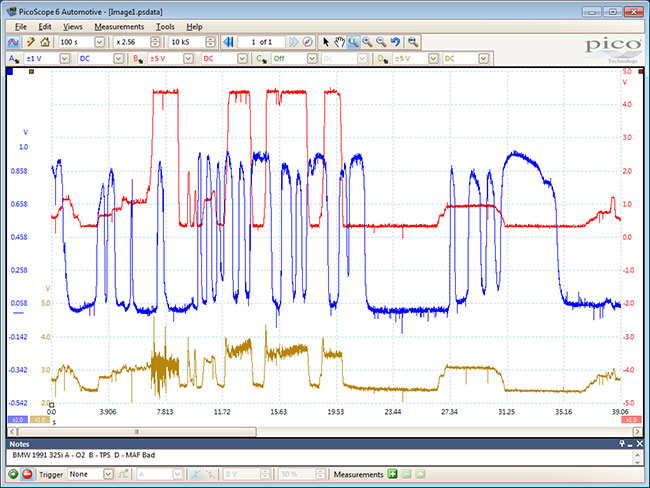
Task: Select the zoom-out magnifier tool
Action: click(x=381, y=42)
